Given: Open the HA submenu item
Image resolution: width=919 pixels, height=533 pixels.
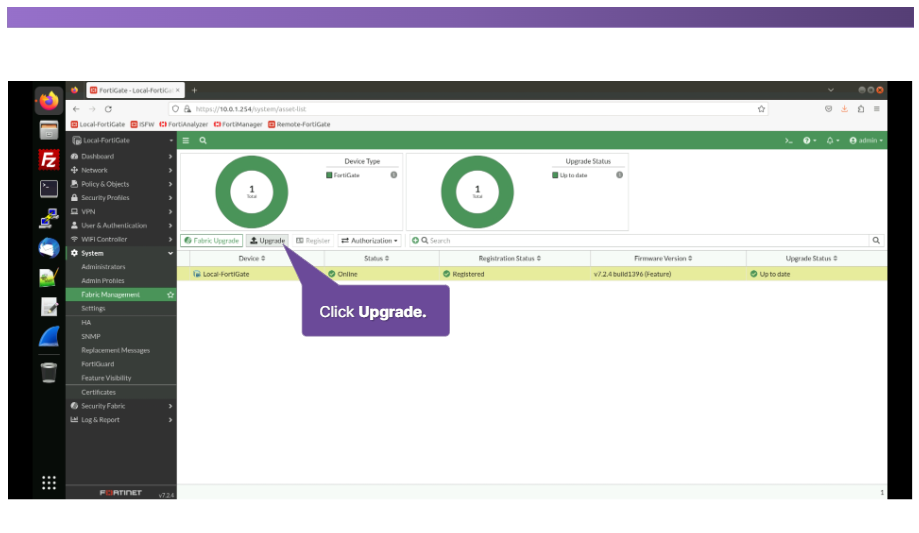Looking at the screenshot, I should point(86,322).
